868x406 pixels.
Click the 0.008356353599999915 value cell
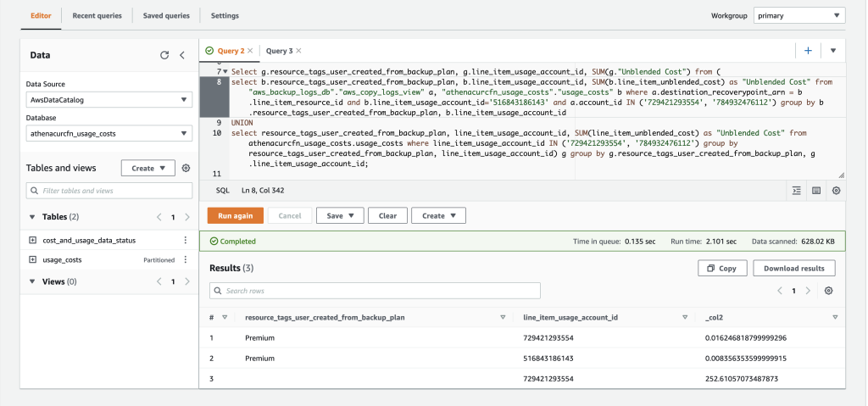746,359
